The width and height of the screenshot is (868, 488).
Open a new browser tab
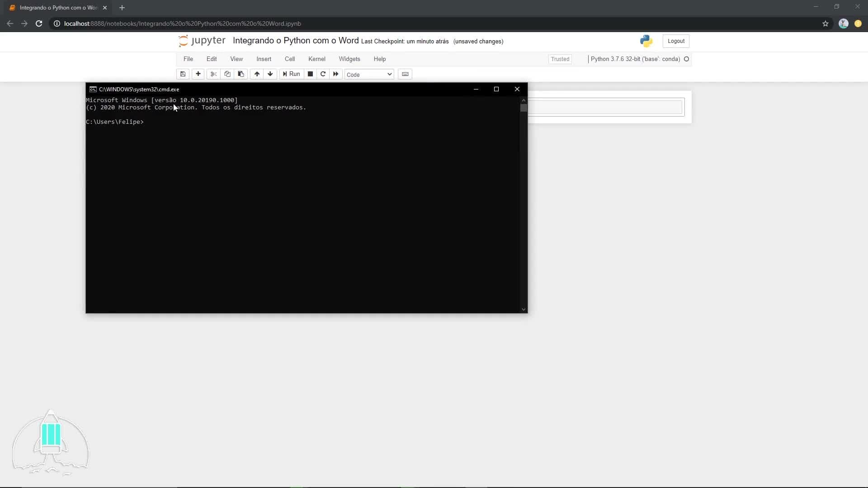click(122, 8)
